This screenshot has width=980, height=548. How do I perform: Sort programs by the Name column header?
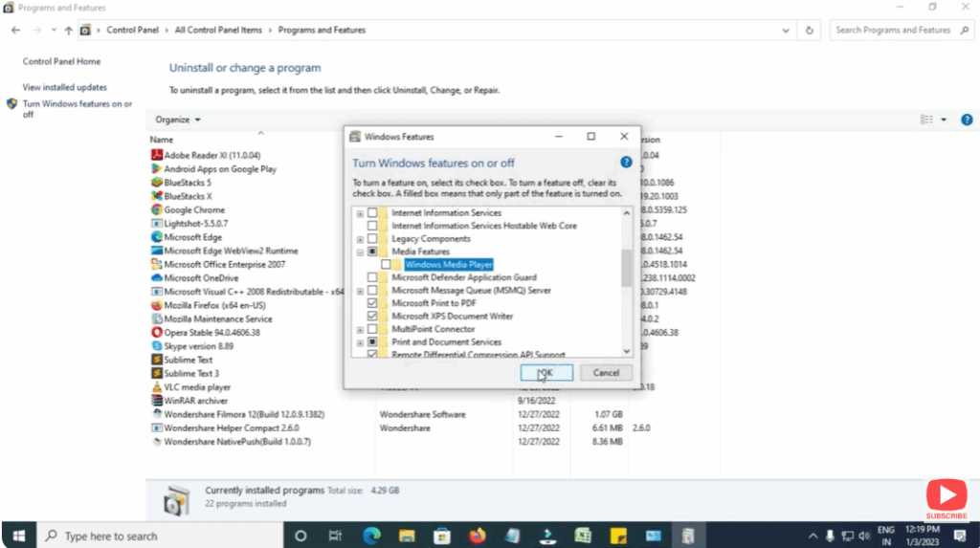point(161,140)
